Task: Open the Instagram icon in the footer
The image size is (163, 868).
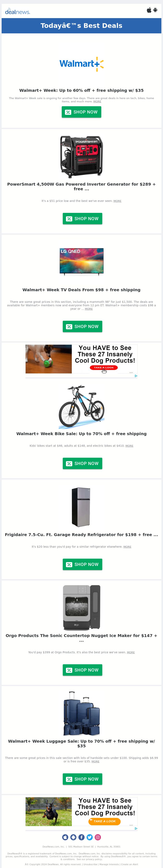Action: pyautogui.click(x=98, y=837)
